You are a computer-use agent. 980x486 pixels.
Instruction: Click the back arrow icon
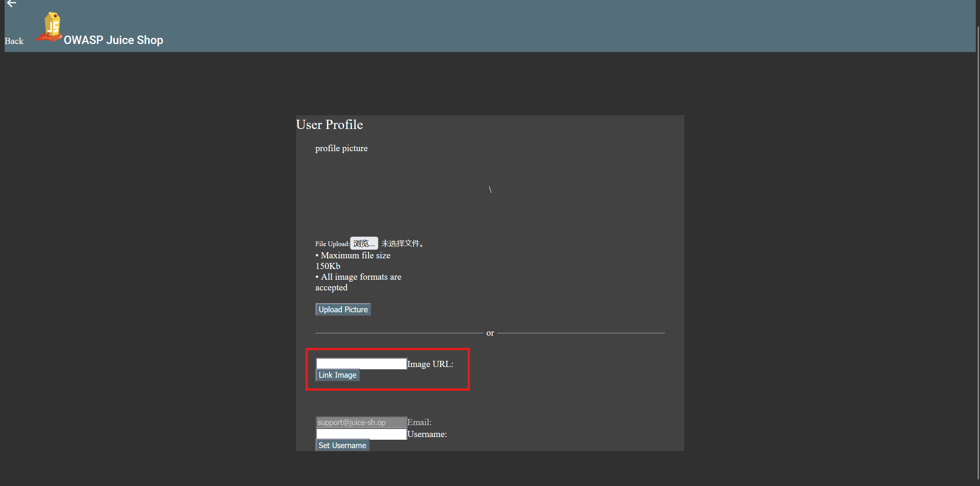tap(11, 3)
